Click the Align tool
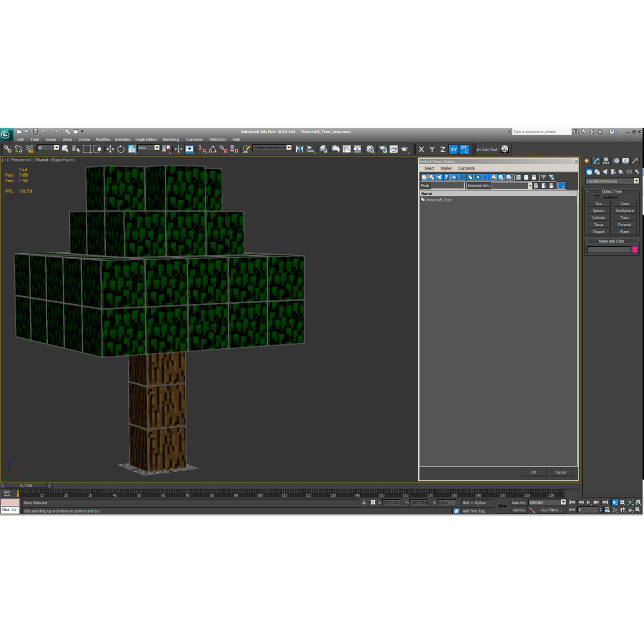 coord(311,149)
